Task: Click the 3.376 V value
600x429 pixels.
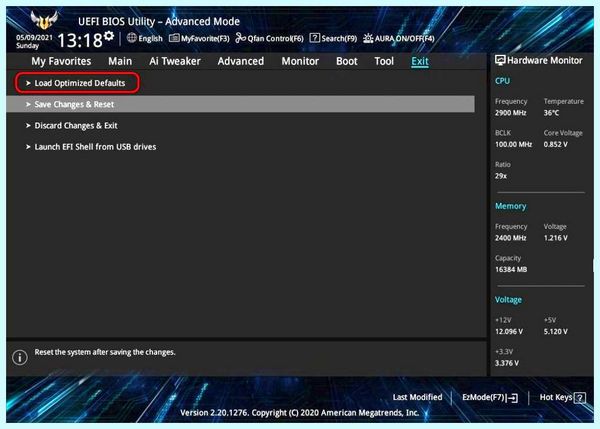Action: click(507, 363)
